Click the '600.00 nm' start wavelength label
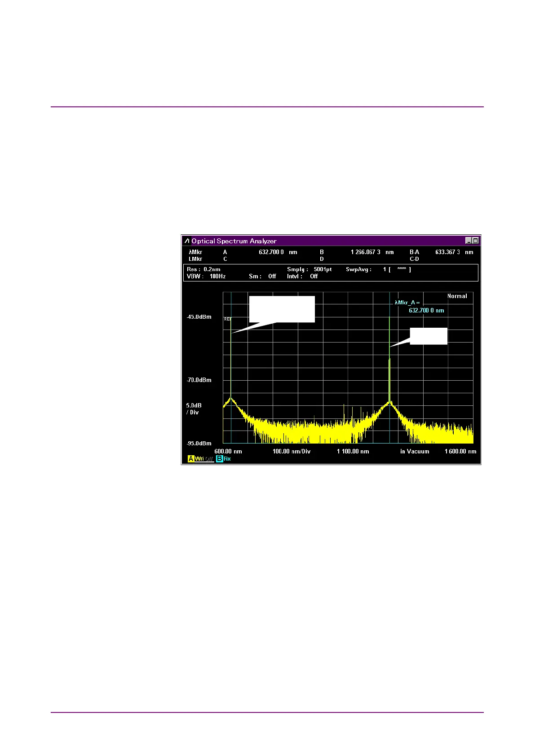Image resolution: width=535 pixels, height=756 pixels. tap(228, 452)
